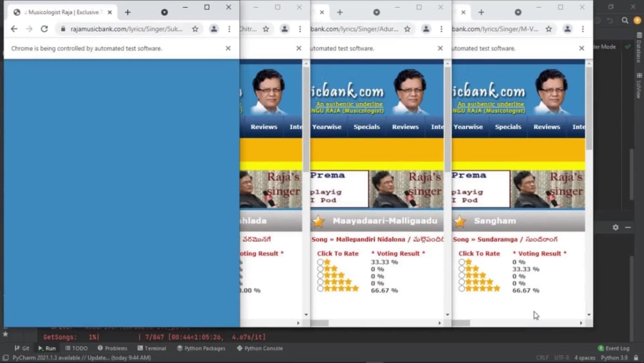Open Reviews menu in Maayadaari-Malligaadu window
Viewport: 644px width, 363px height.
click(405, 126)
